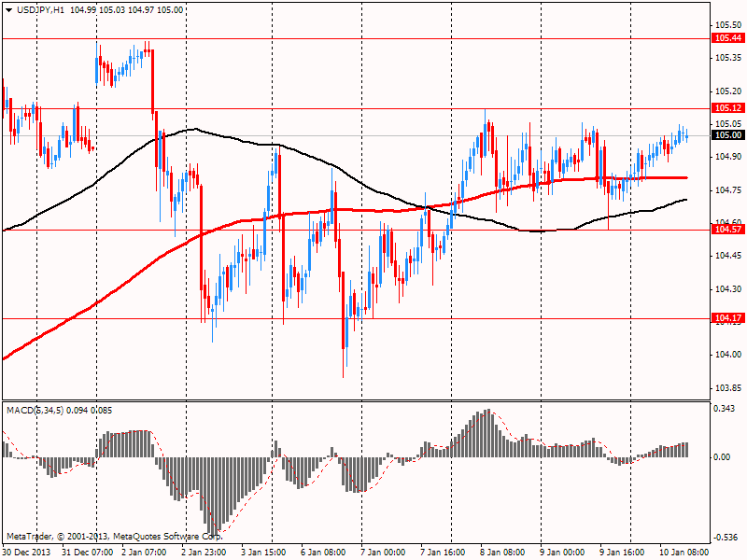Click the 6 Jan 08:00 time axis label

point(323,553)
